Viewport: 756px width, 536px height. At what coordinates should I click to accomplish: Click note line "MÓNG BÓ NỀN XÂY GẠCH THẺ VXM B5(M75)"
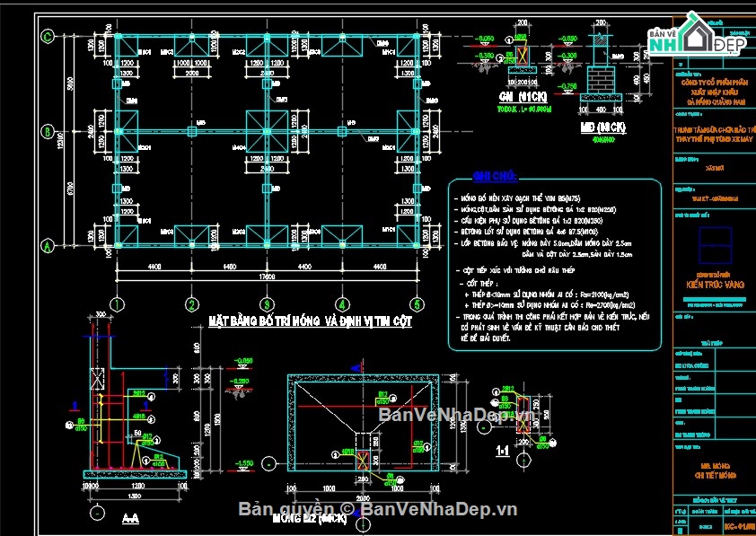[x=517, y=198]
